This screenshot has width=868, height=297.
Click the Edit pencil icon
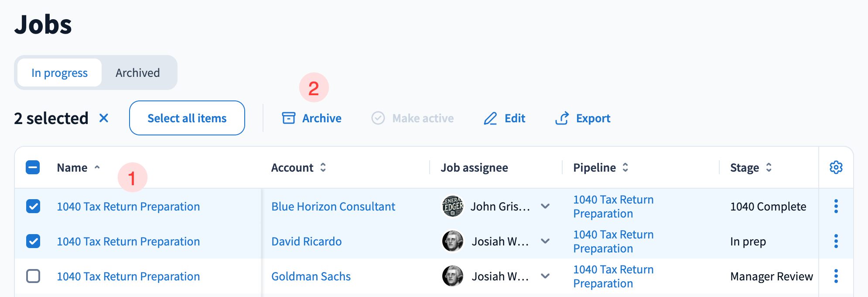click(490, 118)
